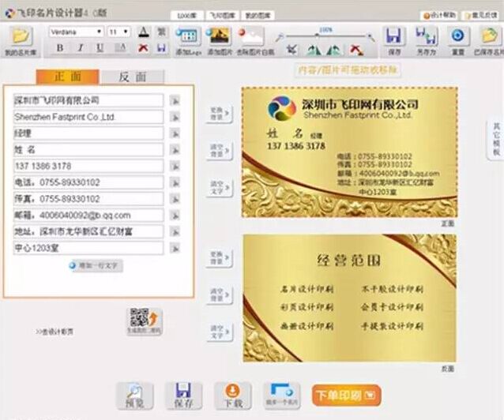Image resolution: width=504 pixels, height=420 pixels.
Task: Click the red X delete text icon
Action: (143, 48)
